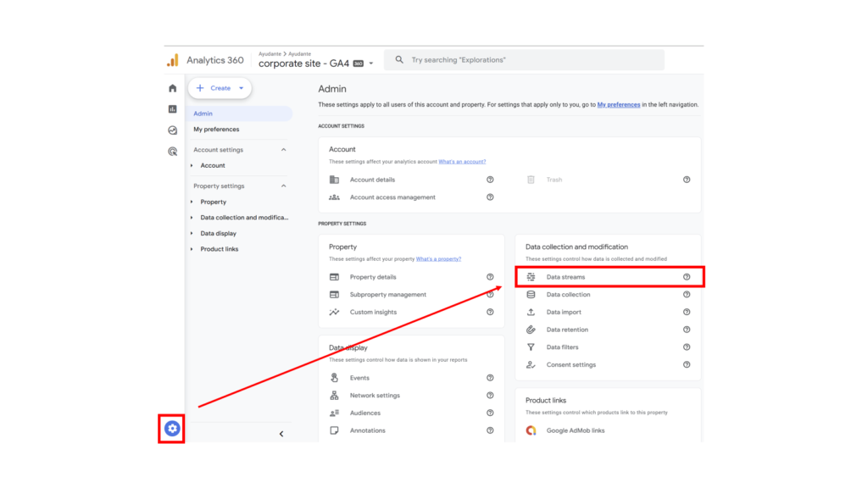The image size is (868, 488).
Task: Click help icon next to Account details
Action: point(490,180)
